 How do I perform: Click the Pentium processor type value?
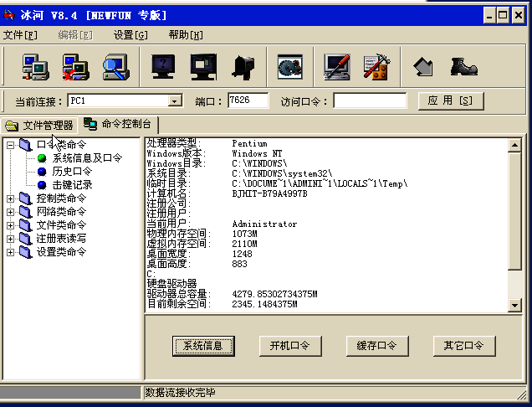point(249,143)
